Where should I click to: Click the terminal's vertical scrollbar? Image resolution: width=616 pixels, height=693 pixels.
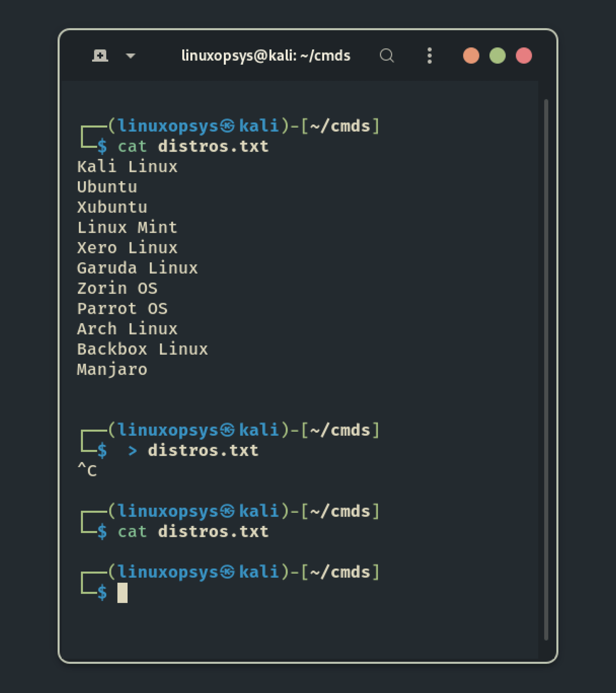point(546,370)
